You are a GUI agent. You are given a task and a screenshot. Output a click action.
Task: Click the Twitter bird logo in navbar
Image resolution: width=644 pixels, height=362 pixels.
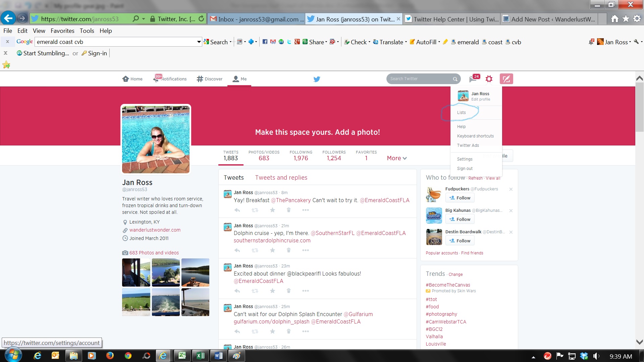point(317,79)
